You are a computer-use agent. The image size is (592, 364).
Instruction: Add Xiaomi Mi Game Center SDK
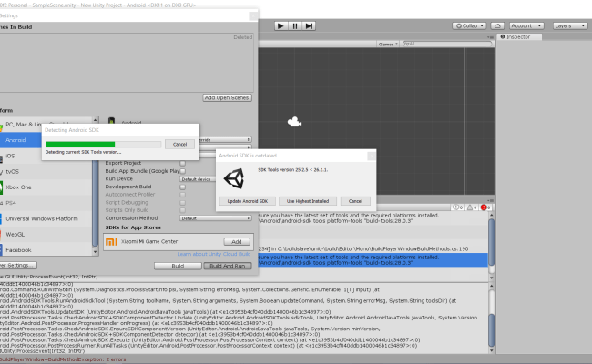[237, 242]
